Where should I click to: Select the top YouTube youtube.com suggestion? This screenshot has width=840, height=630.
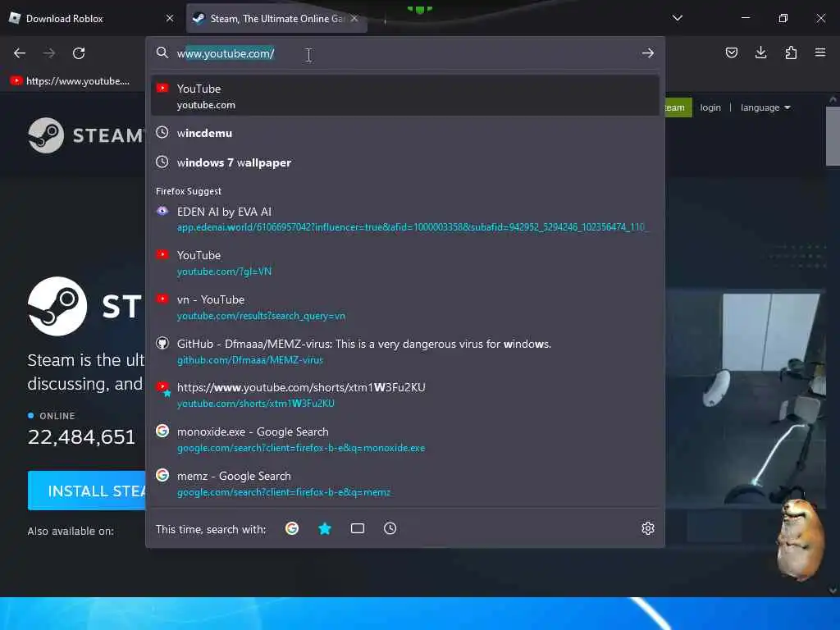405,96
